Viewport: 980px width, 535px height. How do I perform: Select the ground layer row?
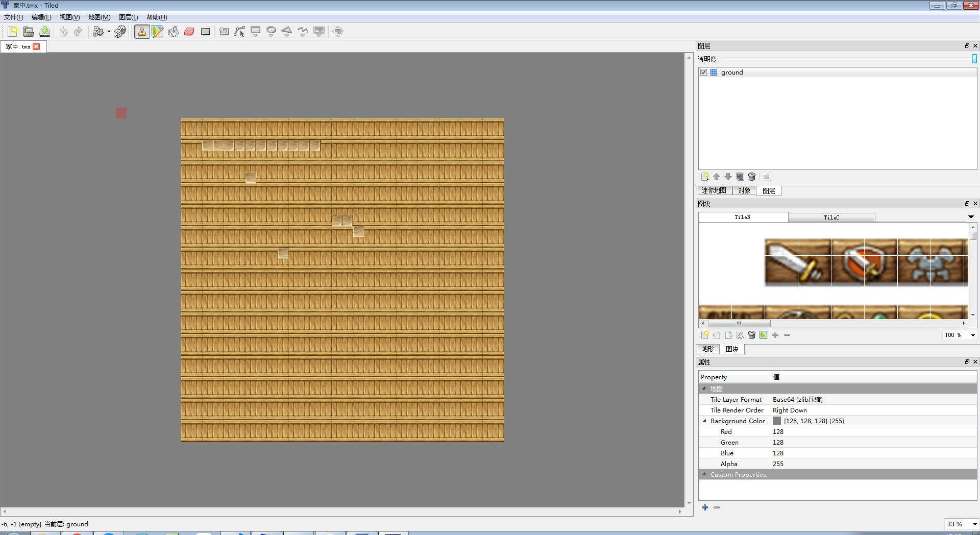click(838, 72)
